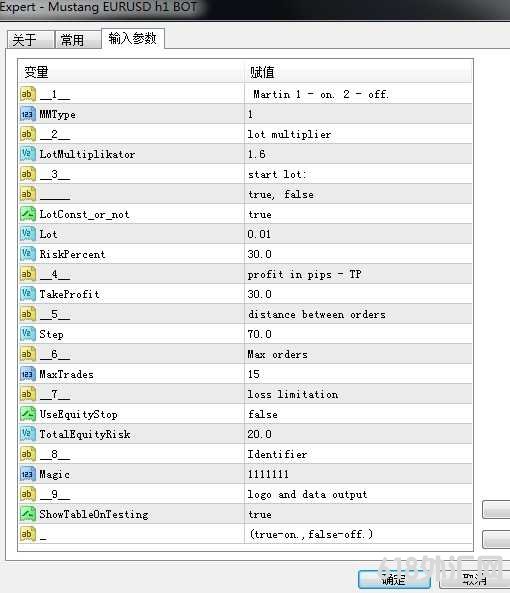Click the double-type icon beside LotMultiplikator
Screen dimensions: 510x593
(x=28, y=154)
